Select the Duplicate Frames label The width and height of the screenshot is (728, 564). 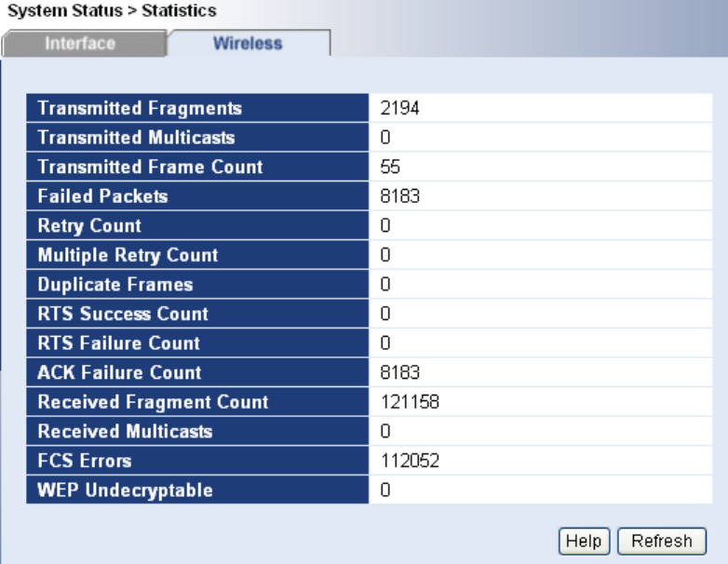coord(115,285)
